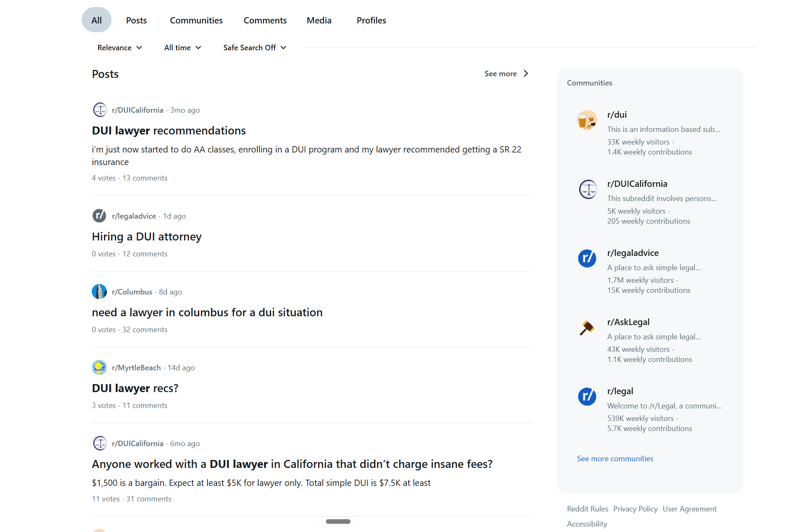
Task: Open post 'Hiring a DUI attorney'
Action: [x=147, y=237]
